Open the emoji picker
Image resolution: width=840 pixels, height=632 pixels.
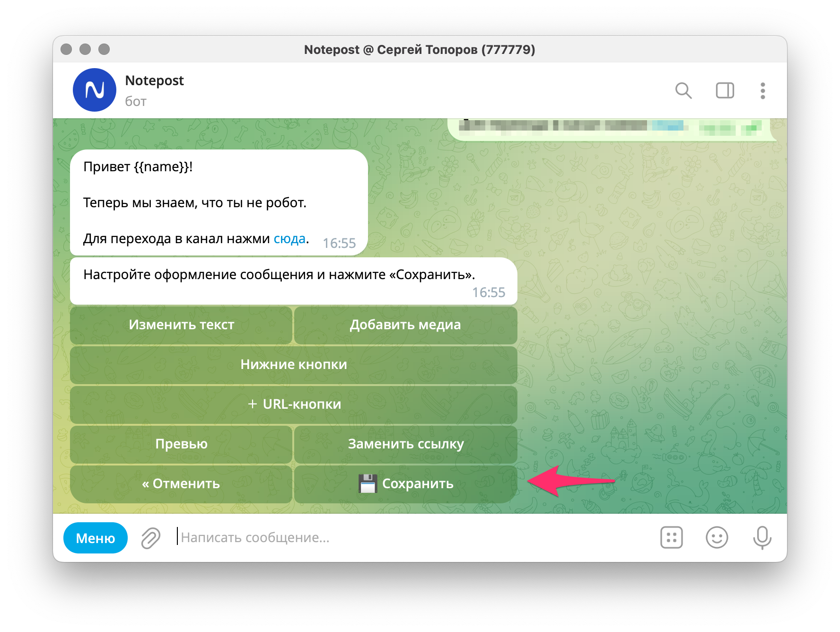click(717, 537)
